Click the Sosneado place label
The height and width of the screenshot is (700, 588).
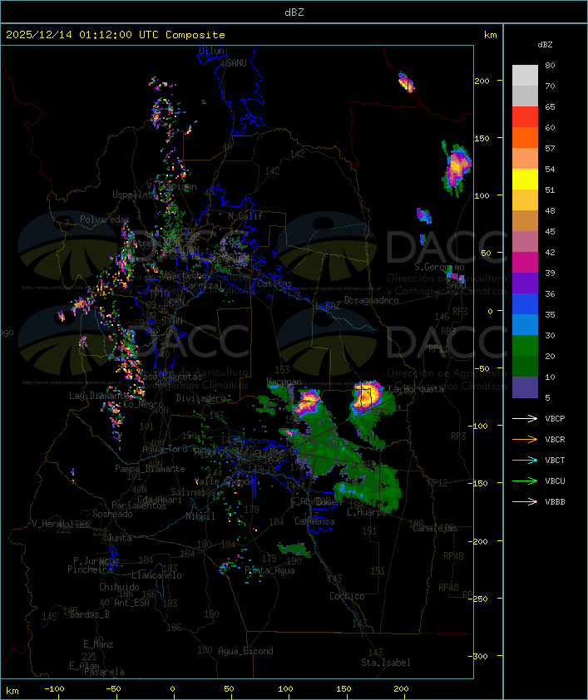[x=112, y=514]
